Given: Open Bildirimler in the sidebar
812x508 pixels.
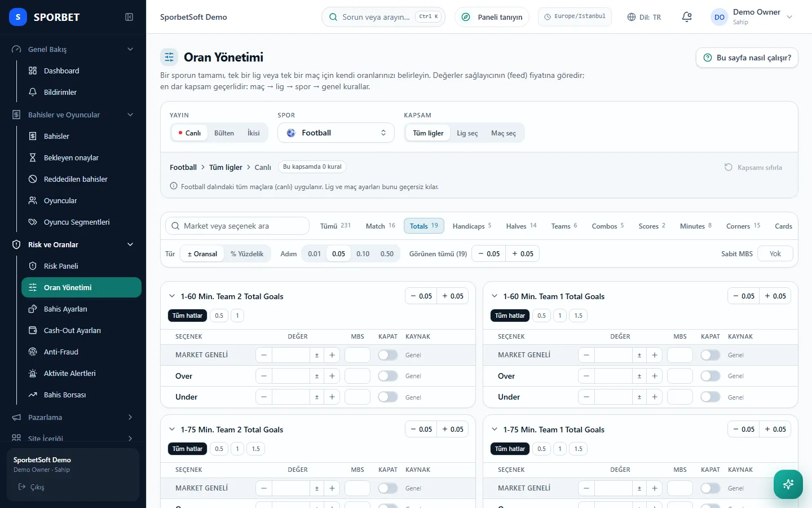Looking at the screenshot, I should (x=81, y=92).
